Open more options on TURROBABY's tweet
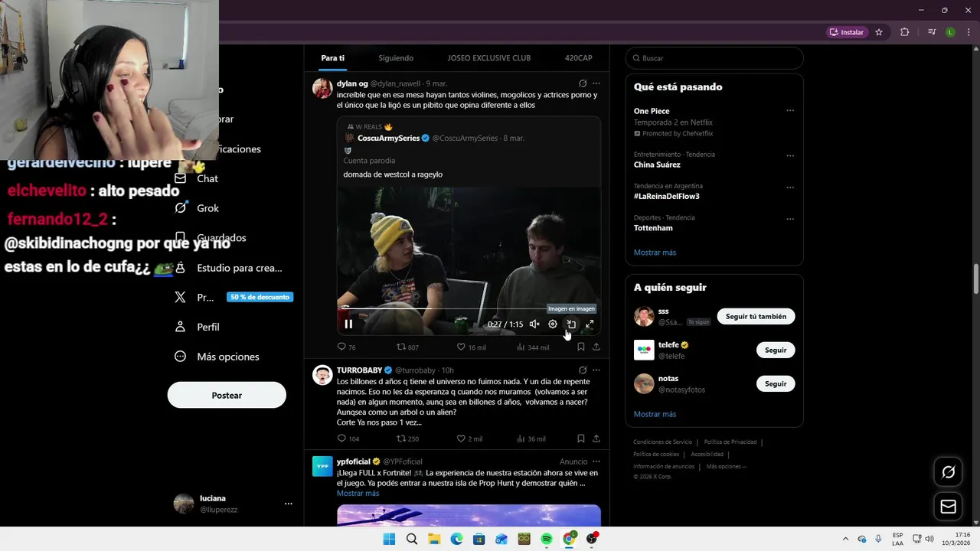This screenshot has width=980, height=551. click(596, 370)
